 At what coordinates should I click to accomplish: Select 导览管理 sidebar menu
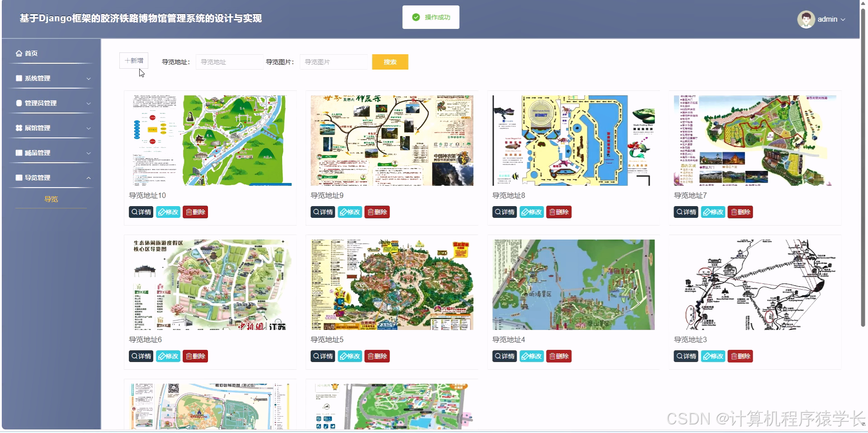[x=51, y=178]
